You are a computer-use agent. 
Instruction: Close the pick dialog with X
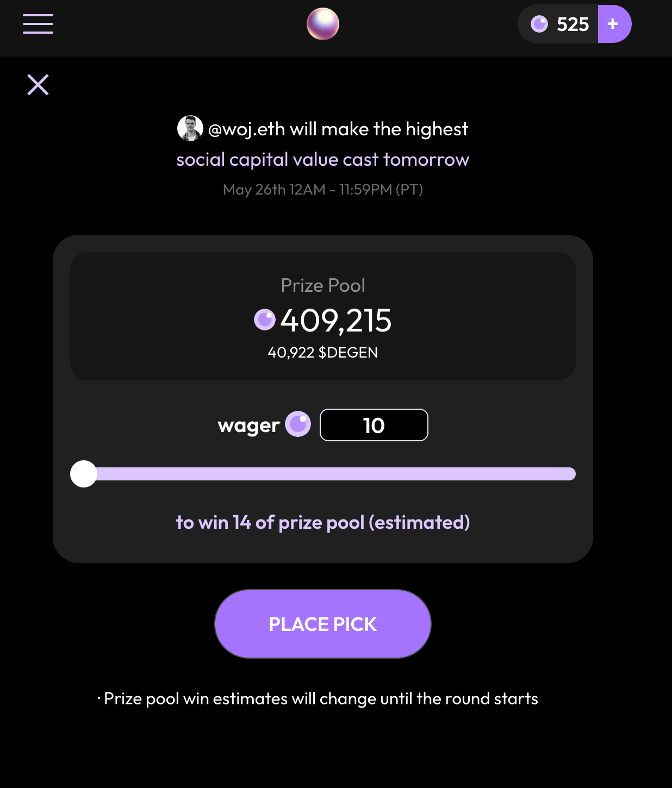click(38, 85)
